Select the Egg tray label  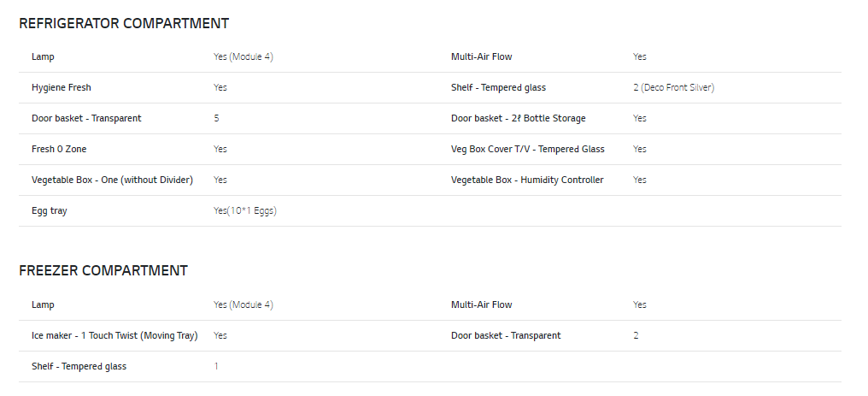coord(50,211)
